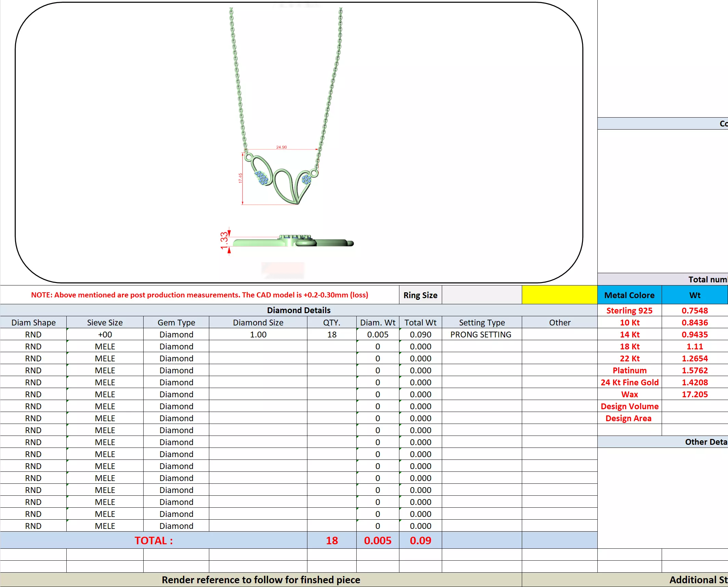
Task: Select the Metal Colore header cell
Action: pyautogui.click(x=629, y=295)
